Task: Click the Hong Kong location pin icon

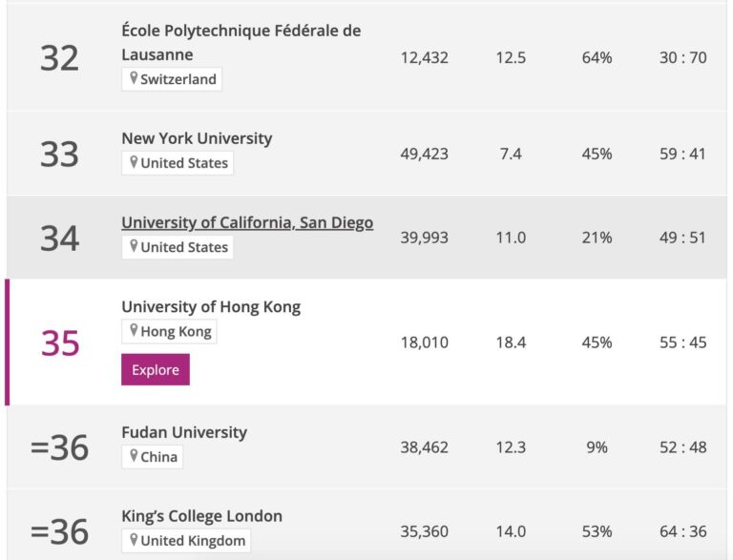Action: point(134,330)
